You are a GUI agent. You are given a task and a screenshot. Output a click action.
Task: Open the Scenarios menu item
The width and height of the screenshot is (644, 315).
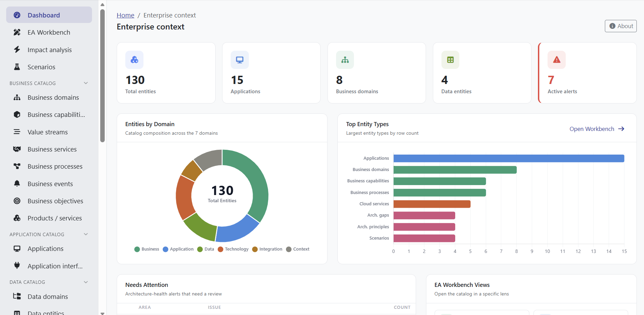(x=49, y=67)
